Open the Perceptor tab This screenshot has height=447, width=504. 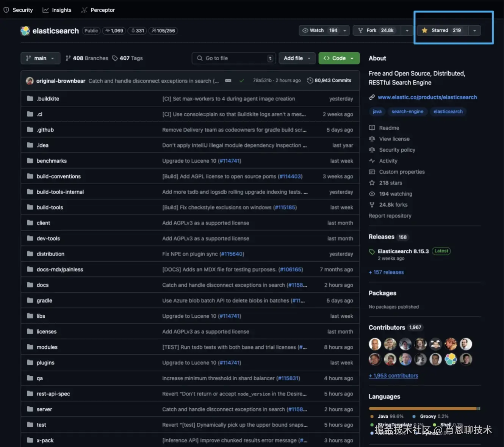[98, 10]
